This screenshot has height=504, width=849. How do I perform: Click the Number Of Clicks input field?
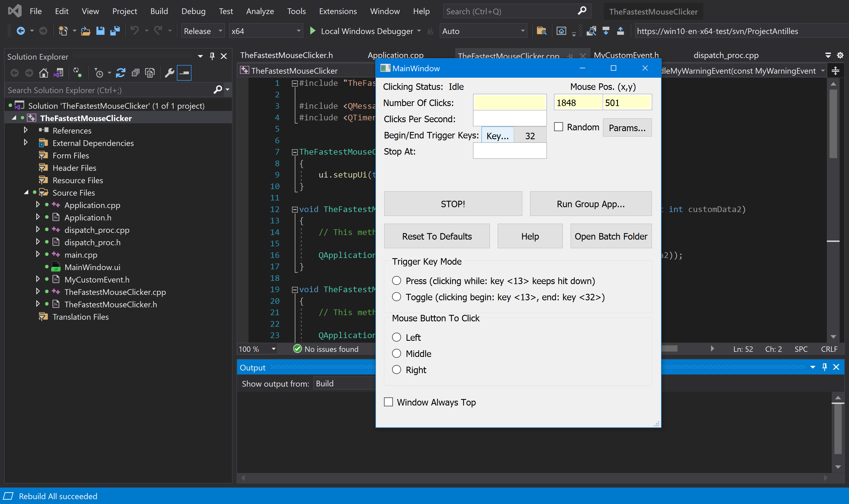coord(510,102)
